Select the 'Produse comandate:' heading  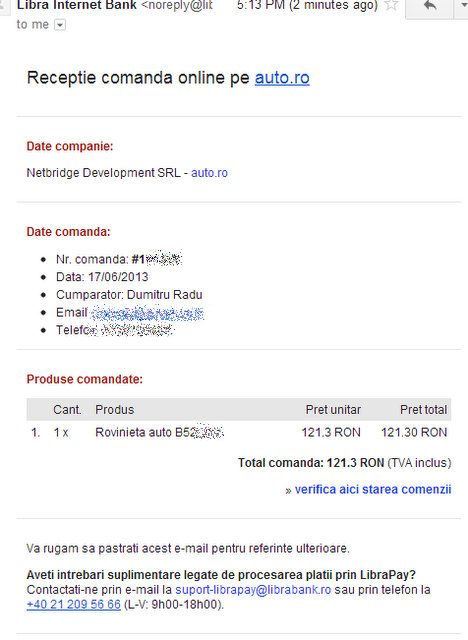pos(84,379)
